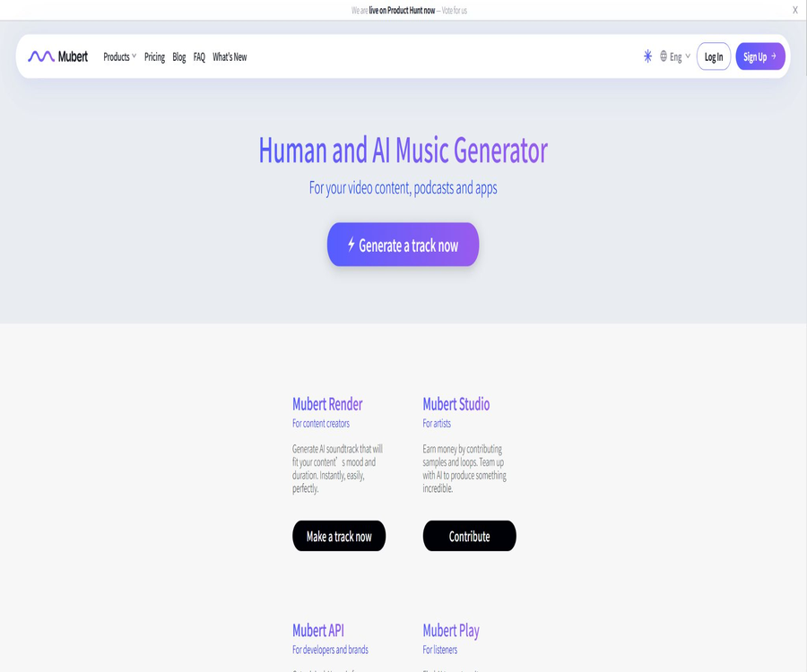Viewport: 807px width, 672px height.
Task: Click the Make a track now button
Action: 339,536
